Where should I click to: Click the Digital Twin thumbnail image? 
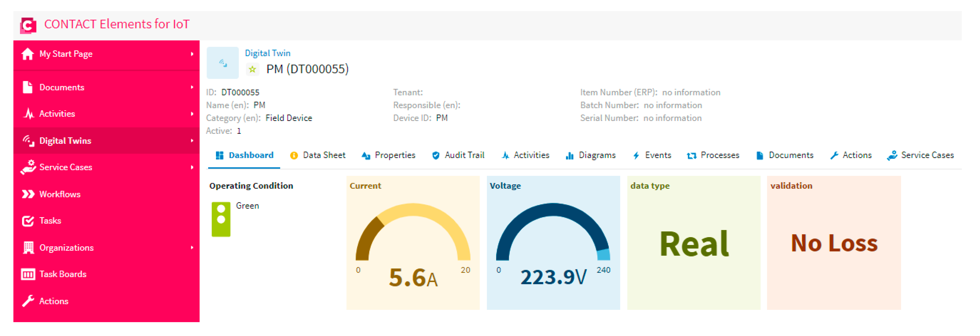[223, 63]
